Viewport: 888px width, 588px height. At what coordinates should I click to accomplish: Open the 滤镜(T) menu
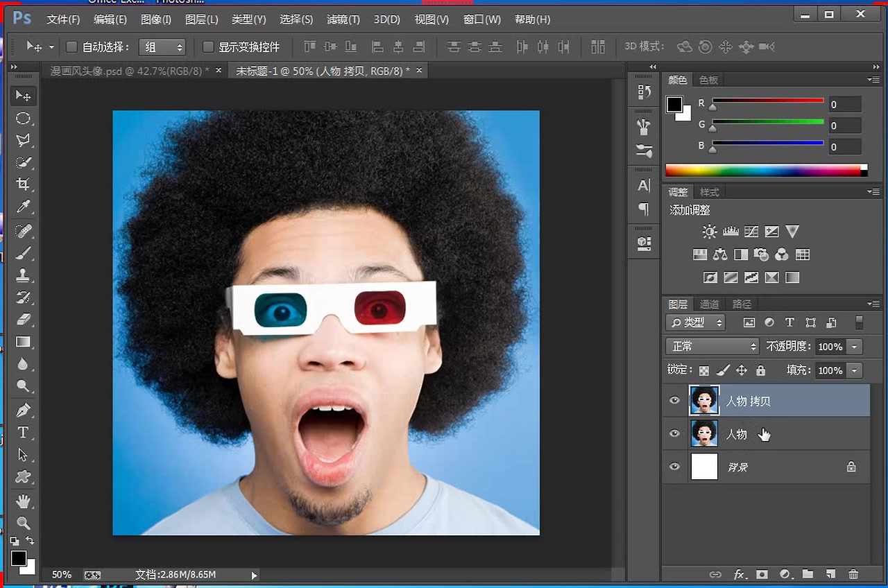coord(343,19)
